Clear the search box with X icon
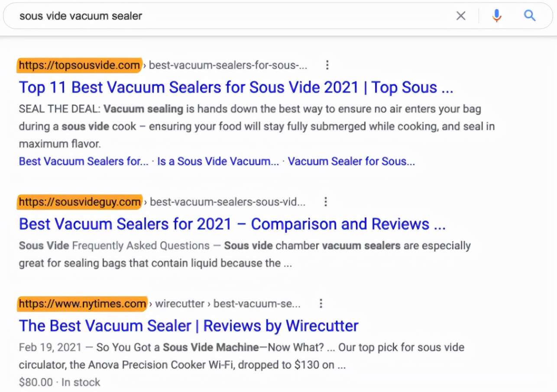557x392 pixels. [x=461, y=16]
